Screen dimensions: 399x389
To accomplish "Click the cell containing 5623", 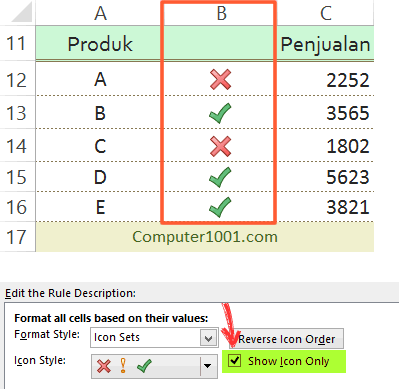I will click(325, 177).
